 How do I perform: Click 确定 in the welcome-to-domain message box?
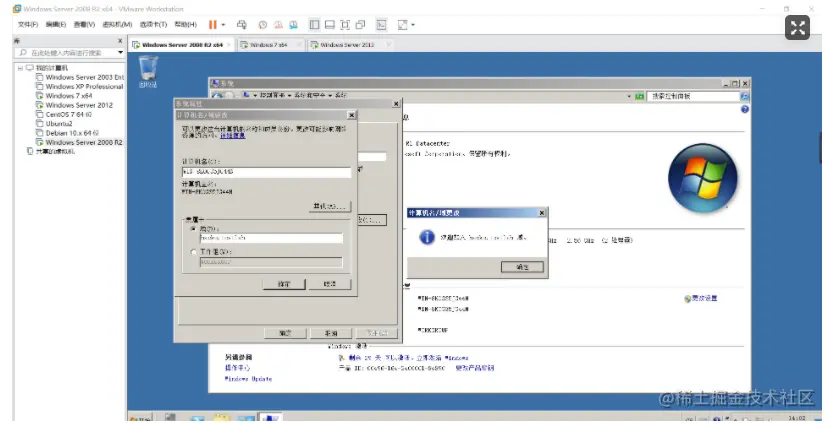(522, 267)
